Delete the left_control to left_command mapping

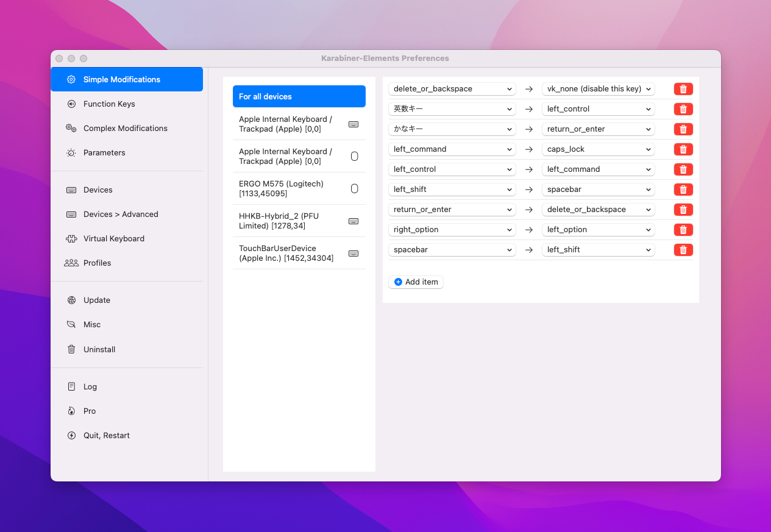click(x=683, y=169)
